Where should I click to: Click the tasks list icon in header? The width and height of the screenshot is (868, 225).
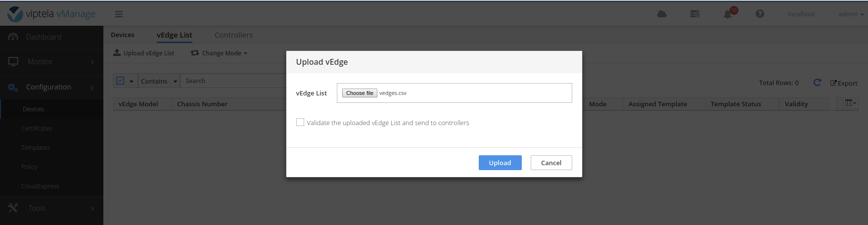coord(695,14)
